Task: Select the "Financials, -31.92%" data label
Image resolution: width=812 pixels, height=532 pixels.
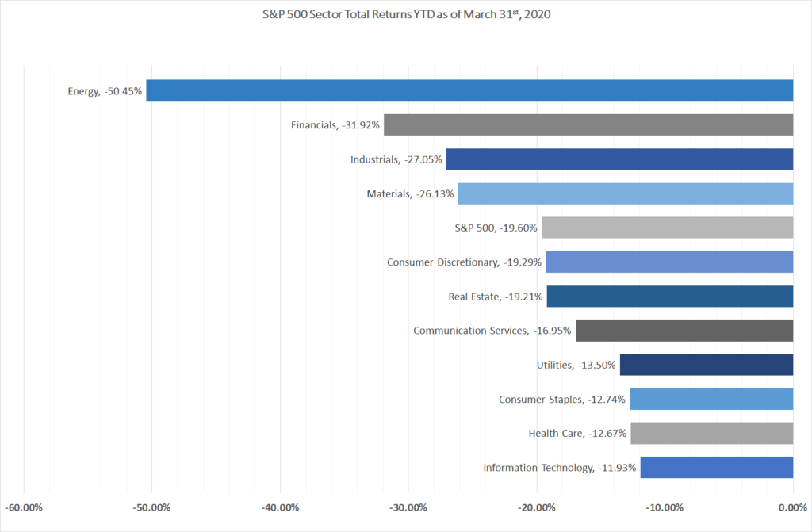Action: click(335, 125)
